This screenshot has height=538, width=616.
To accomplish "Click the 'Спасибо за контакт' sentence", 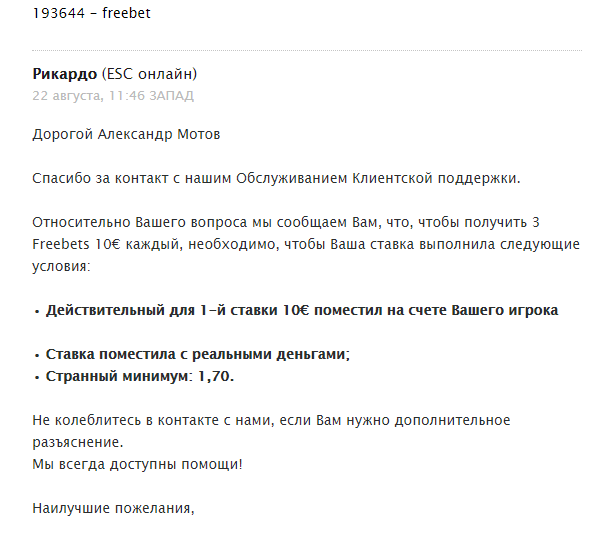I will [276, 178].
